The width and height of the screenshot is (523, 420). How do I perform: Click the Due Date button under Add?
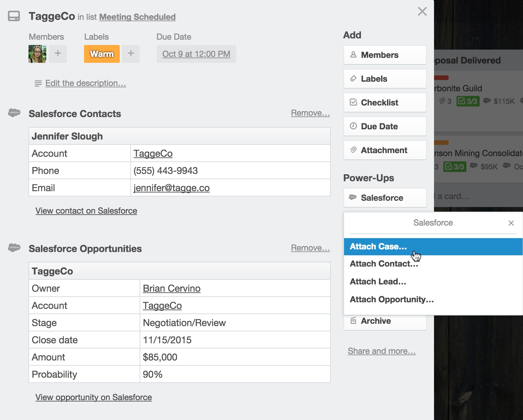coord(385,126)
